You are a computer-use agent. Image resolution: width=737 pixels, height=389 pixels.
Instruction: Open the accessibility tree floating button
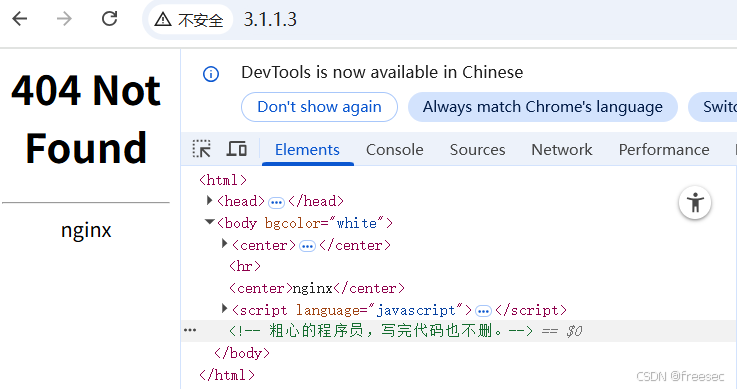coord(695,203)
